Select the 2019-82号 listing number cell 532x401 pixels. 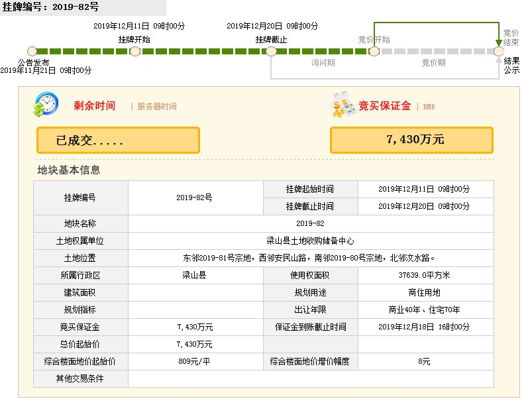(x=195, y=198)
